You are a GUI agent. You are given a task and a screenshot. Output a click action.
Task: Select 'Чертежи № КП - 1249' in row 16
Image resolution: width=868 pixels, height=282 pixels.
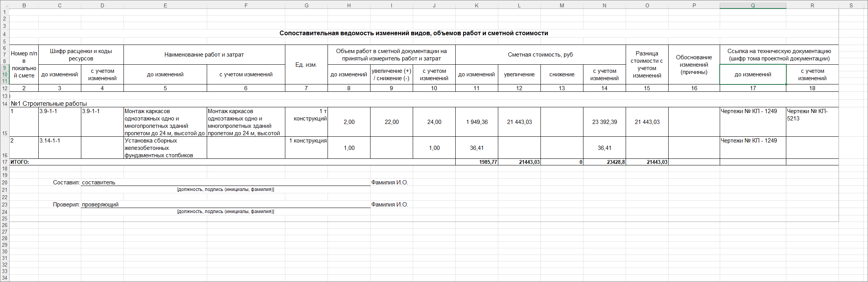click(x=753, y=148)
